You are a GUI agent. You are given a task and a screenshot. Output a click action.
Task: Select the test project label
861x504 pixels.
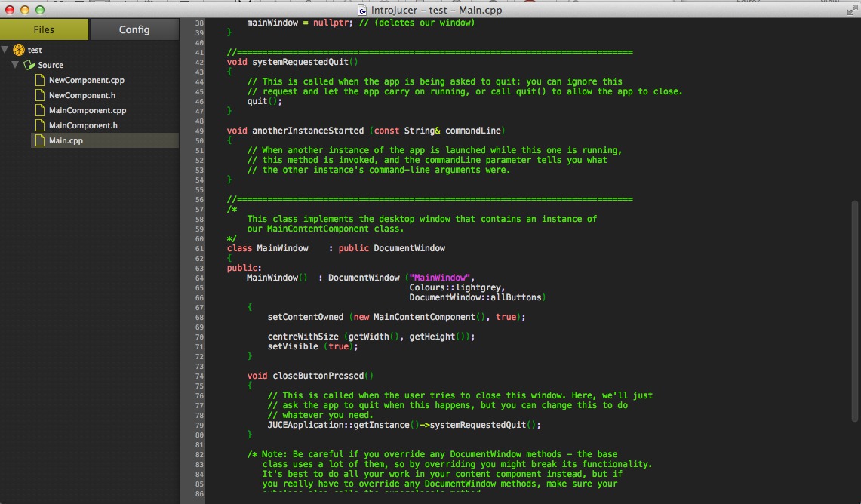tap(35, 50)
